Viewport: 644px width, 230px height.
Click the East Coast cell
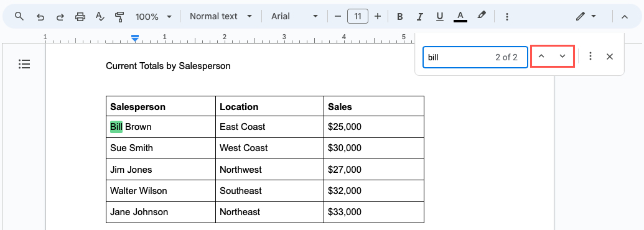click(x=269, y=127)
